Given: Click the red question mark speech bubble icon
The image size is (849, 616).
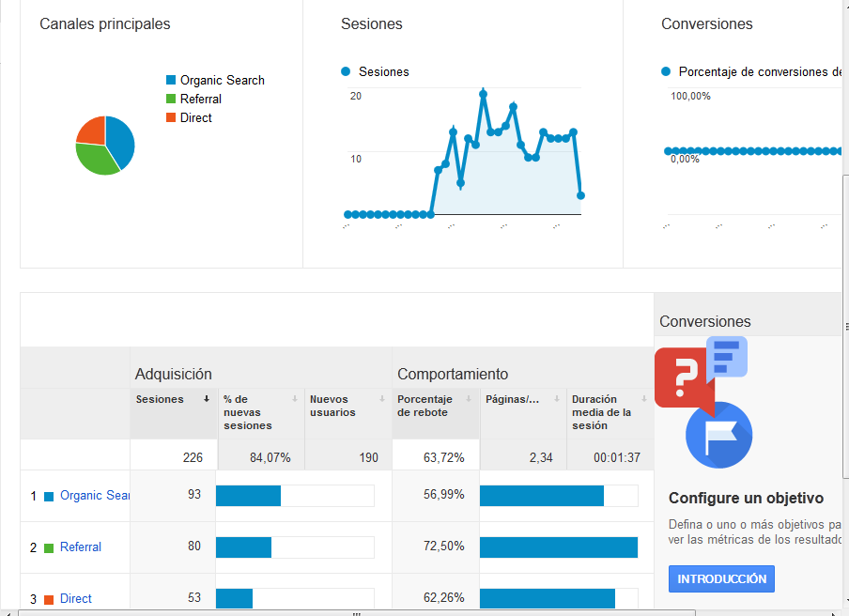Looking at the screenshot, I should (x=685, y=379).
